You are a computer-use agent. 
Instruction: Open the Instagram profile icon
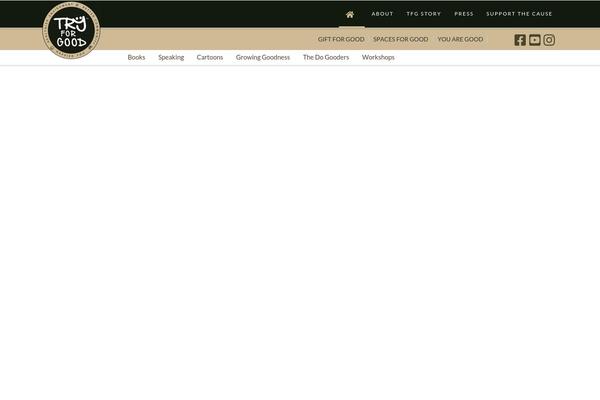point(549,40)
